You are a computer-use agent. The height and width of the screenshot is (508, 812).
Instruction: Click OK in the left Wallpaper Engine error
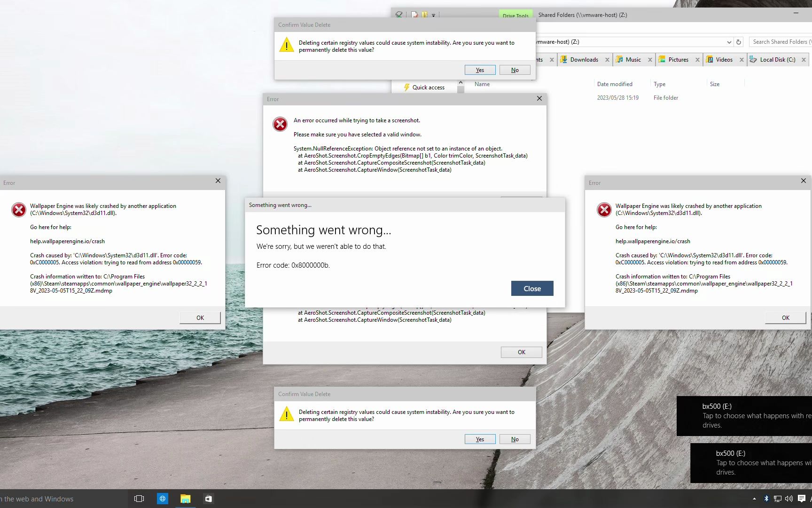(x=200, y=318)
